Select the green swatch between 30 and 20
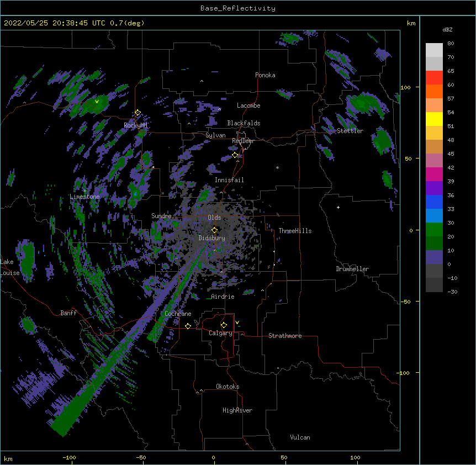 click(434, 230)
